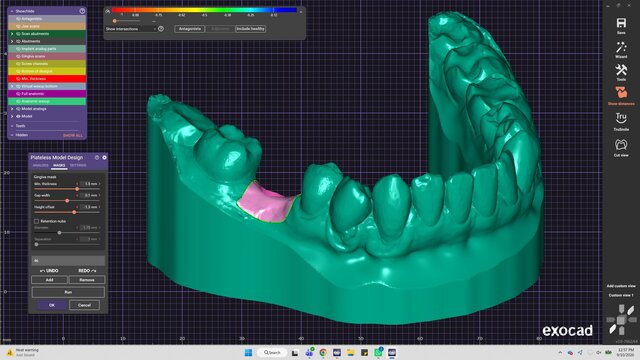Open the Sticky Notes taskbar icon
Viewport: 640px width, 360px height.
click(x=364, y=352)
